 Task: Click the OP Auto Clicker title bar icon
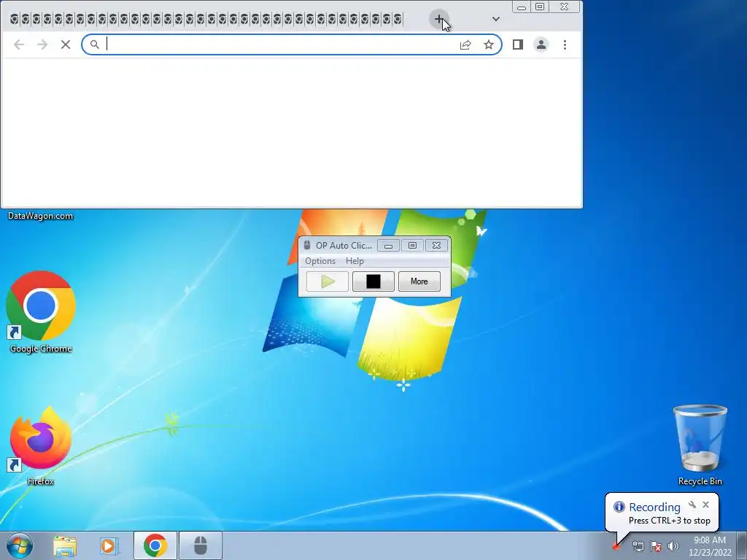click(307, 245)
